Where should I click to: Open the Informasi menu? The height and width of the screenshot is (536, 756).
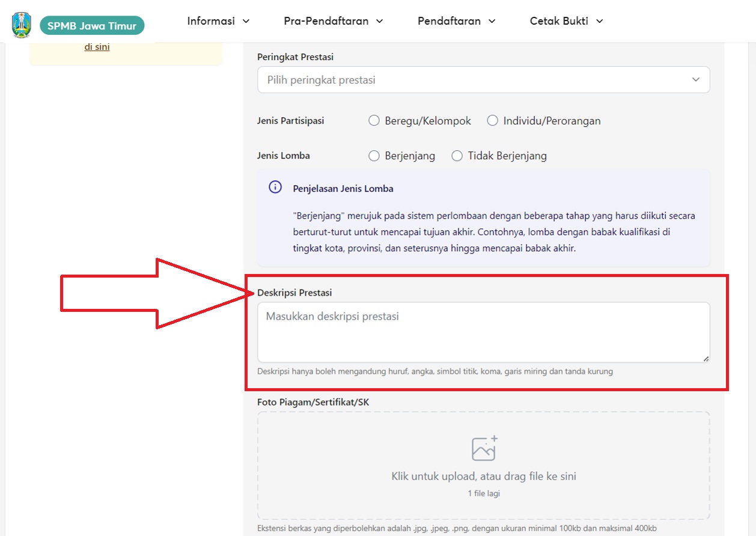pyautogui.click(x=218, y=21)
